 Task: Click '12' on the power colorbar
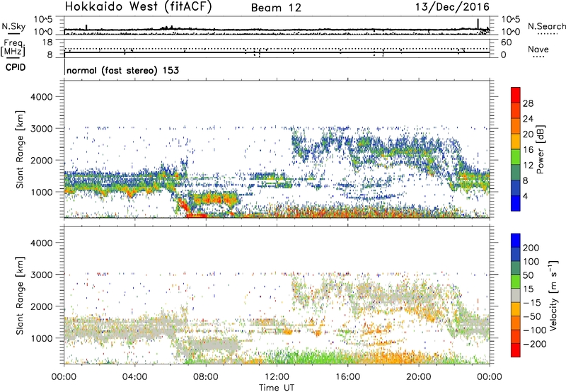(528, 166)
